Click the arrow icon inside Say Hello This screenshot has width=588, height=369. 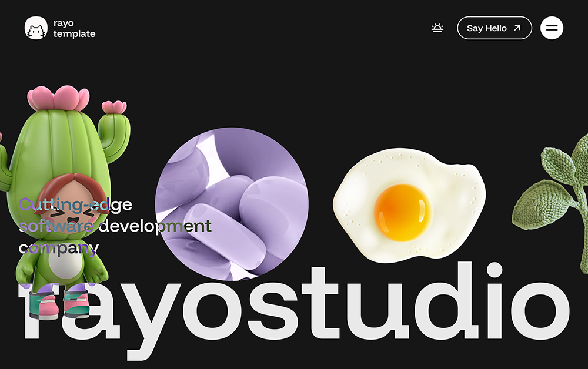(x=517, y=28)
